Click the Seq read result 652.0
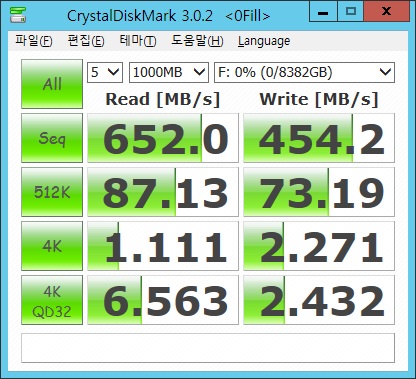This screenshot has width=416, height=379. [x=163, y=138]
